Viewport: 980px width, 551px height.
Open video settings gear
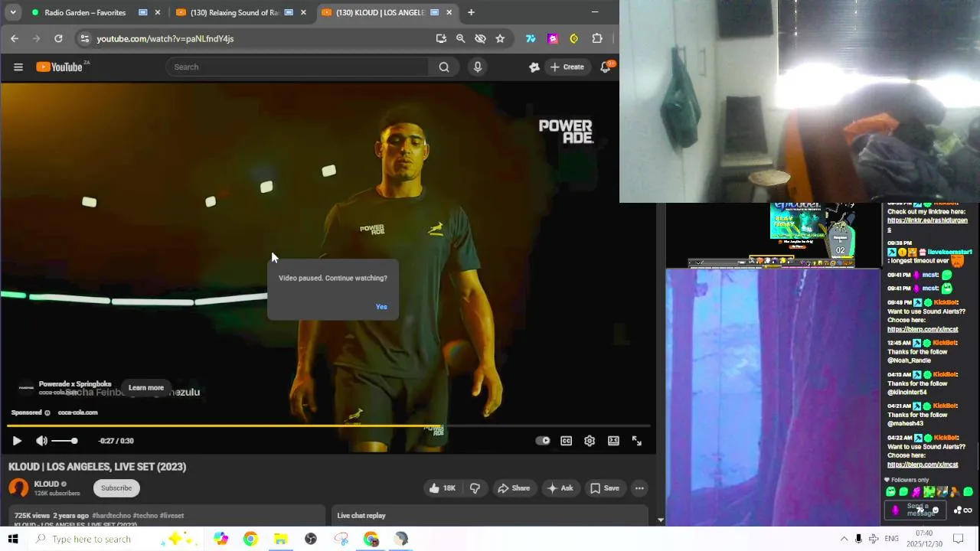click(x=590, y=441)
